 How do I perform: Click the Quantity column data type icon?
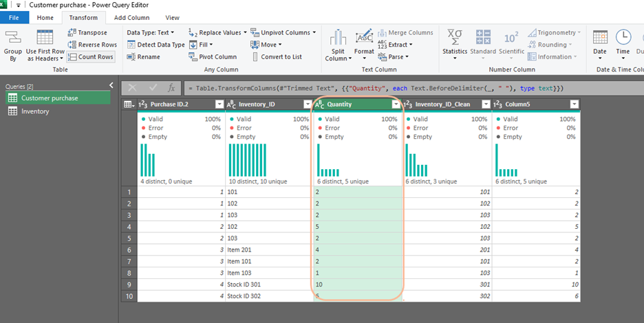point(319,104)
